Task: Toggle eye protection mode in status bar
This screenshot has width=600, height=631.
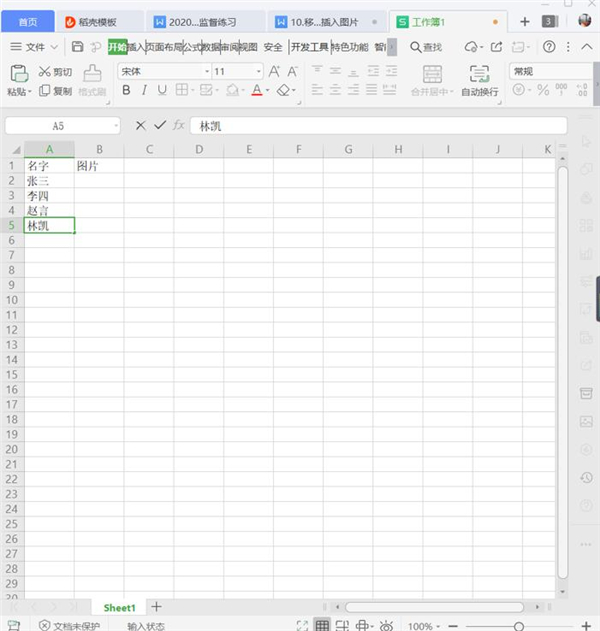Action: click(x=386, y=625)
